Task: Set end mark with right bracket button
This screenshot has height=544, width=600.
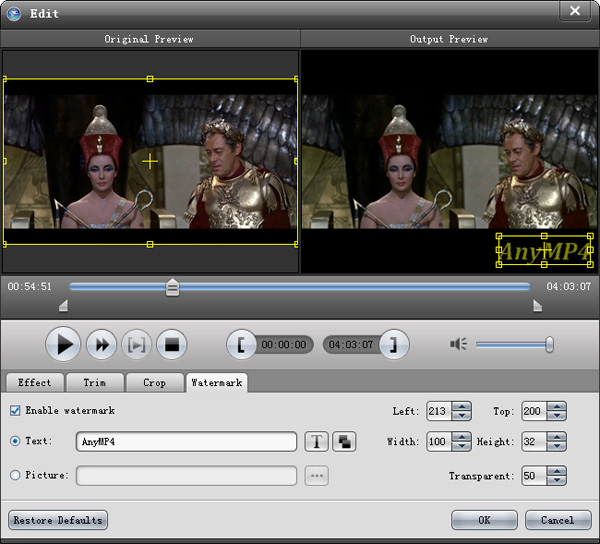Action: coord(394,344)
